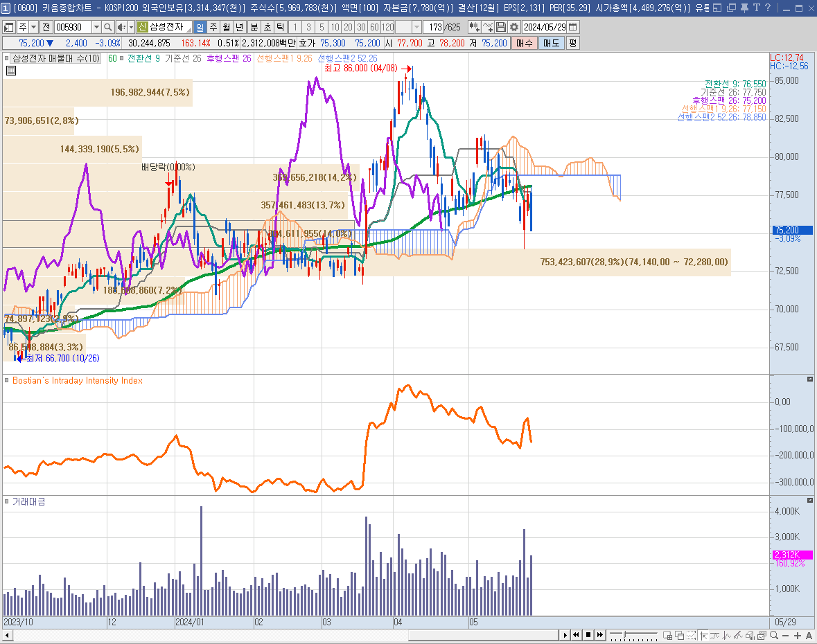Click the window layout icon in title bar
The height and width of the screenshot is (644, 817).
pos(717,8)
